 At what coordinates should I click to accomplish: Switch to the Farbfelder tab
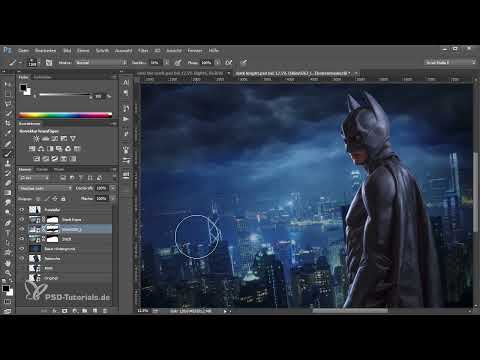[x=42, y=77]
